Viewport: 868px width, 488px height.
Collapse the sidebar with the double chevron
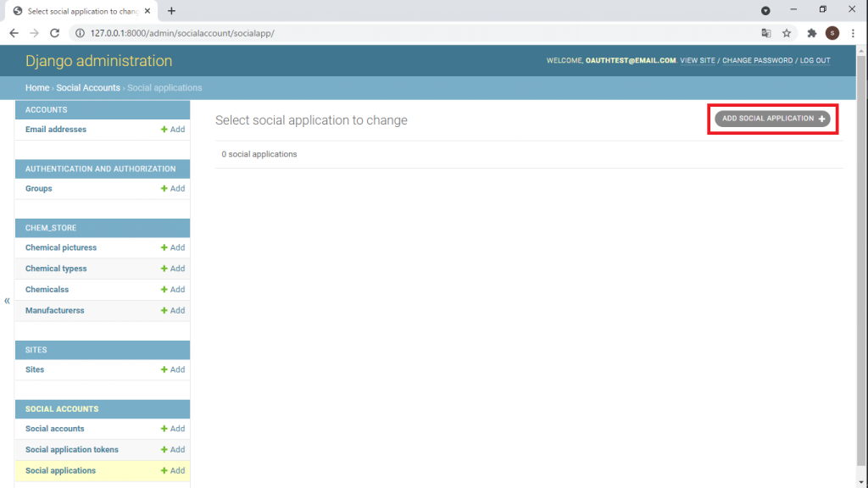(7, 301)
